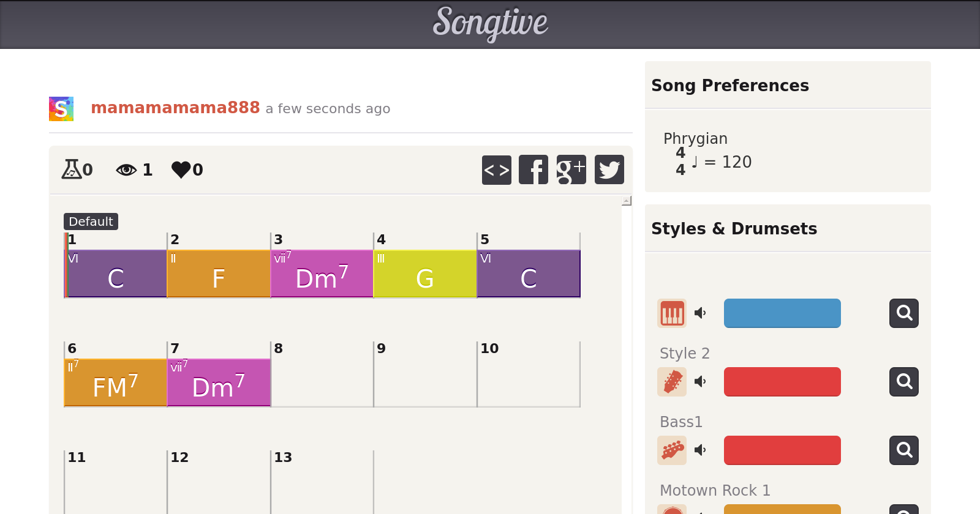Image resolution: width=980 pixels, height=514 pixels.
Task: Select the Default section label
Action: click(91, 222)
